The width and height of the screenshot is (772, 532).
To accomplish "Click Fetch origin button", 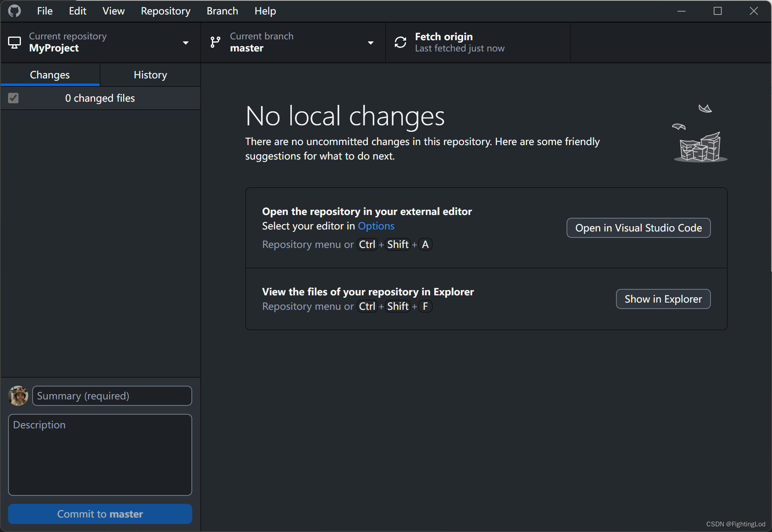I will [x=478, y=42].
